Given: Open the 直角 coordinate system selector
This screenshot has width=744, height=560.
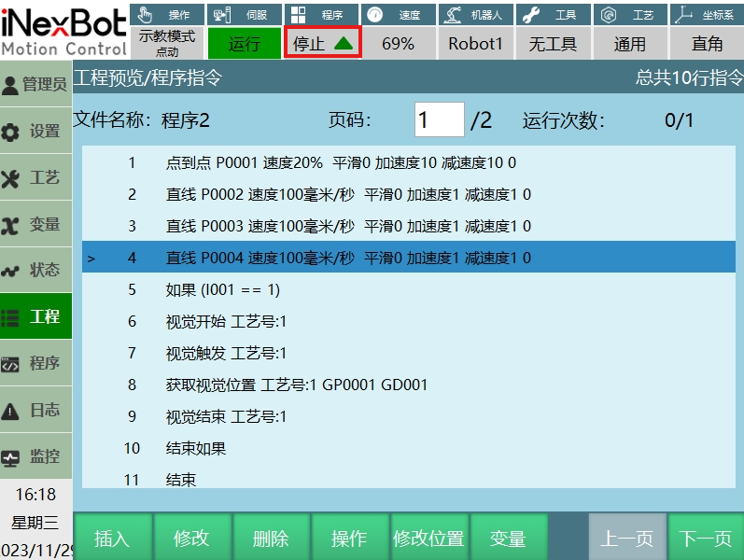Looking at the screenshot, I should 707,44.
